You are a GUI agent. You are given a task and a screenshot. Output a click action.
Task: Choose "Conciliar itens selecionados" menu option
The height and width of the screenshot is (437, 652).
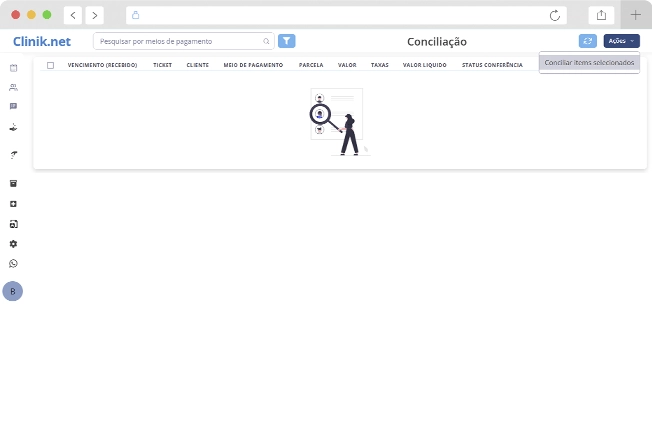tap(589, 62)
